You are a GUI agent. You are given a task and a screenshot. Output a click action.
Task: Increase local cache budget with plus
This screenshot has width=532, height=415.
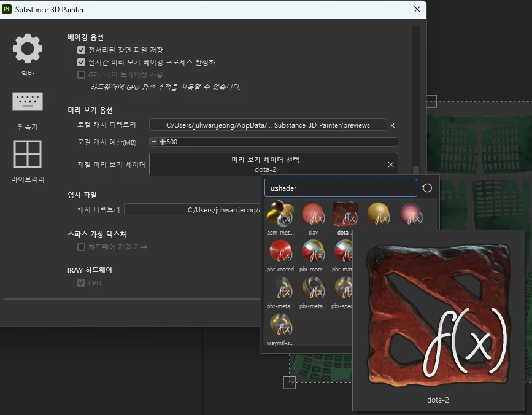pos(162,142)
